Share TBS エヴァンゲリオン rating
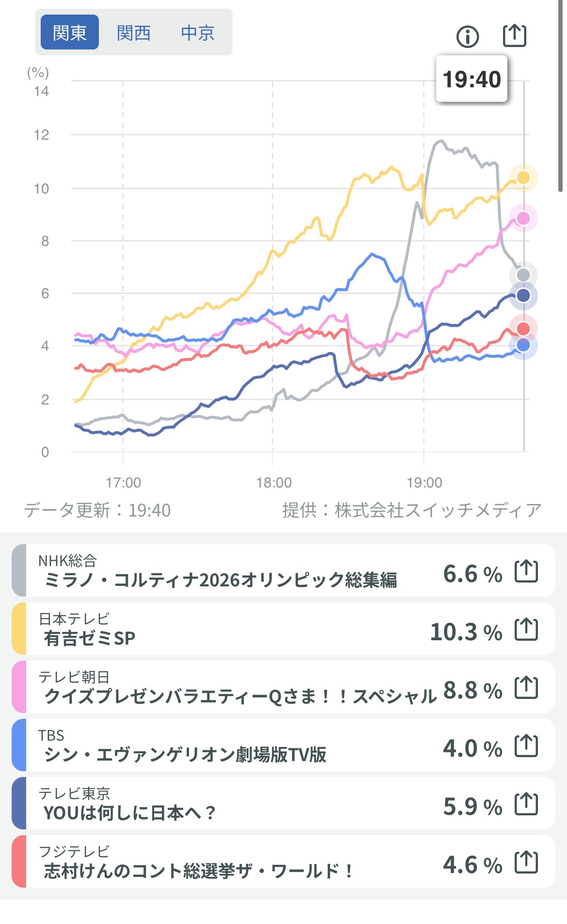This screenshot has height=924, width=567. click(x=526, y=746)
